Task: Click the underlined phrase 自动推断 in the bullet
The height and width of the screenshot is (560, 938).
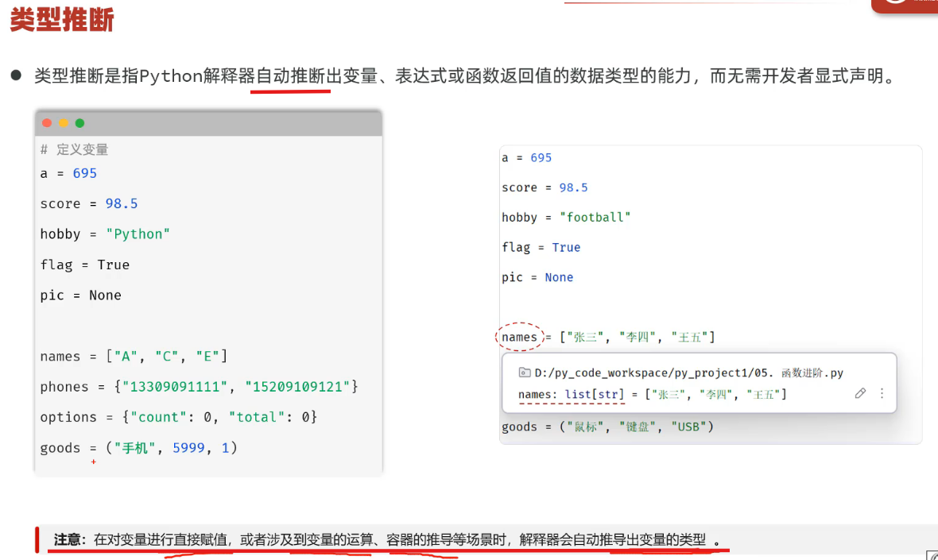Action: 290,76
